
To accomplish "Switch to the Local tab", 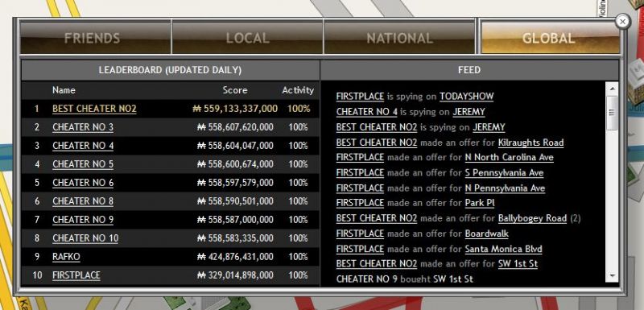I will coord(248,38).
